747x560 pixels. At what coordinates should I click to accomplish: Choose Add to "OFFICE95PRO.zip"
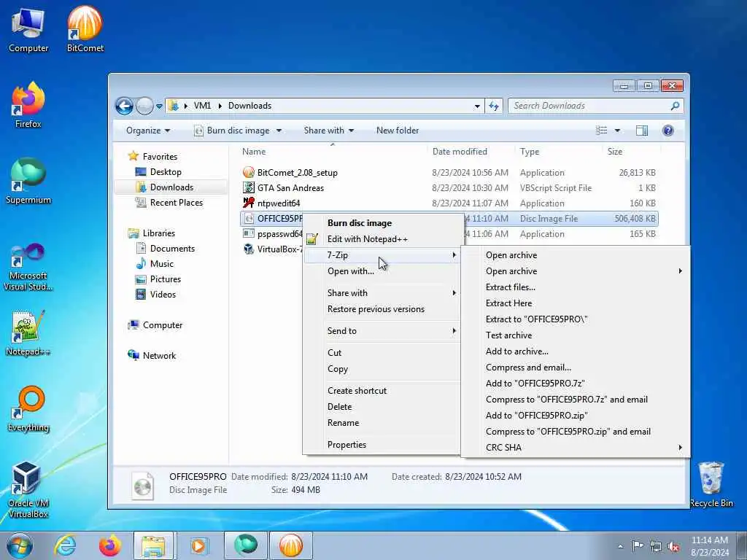[x=536, y=416]
